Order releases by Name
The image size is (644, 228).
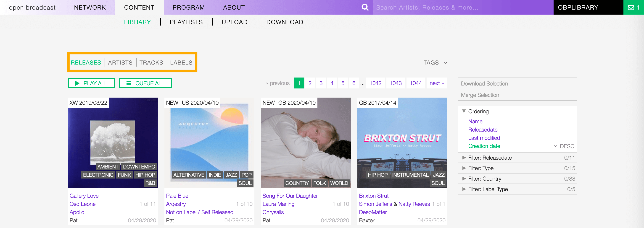pyautogui.click(x=475, y=121)
